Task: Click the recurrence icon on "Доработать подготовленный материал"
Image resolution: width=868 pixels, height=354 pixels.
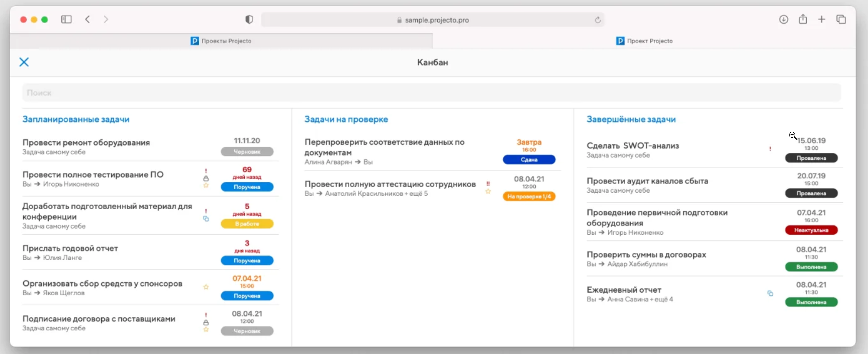Action: pyautogui.click(x=206, y=219)
